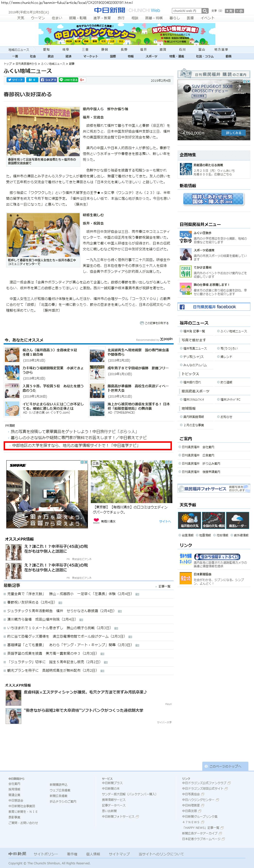Click the 中日新聞 CHUNICHI Web logo

click(x=127, y=10)
